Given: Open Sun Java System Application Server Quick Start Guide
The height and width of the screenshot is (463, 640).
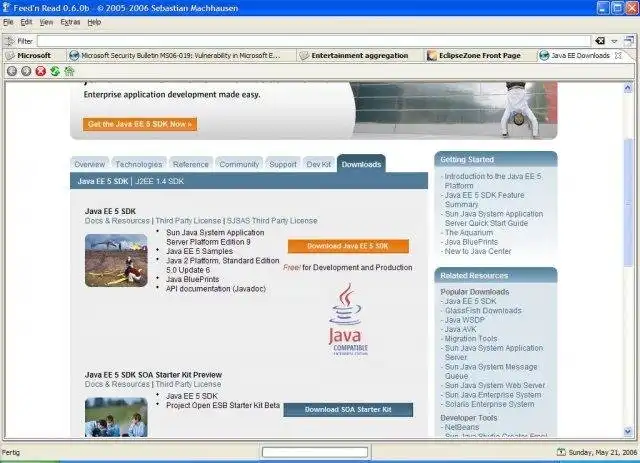Looking at the screenshot, I should (494, 218).
